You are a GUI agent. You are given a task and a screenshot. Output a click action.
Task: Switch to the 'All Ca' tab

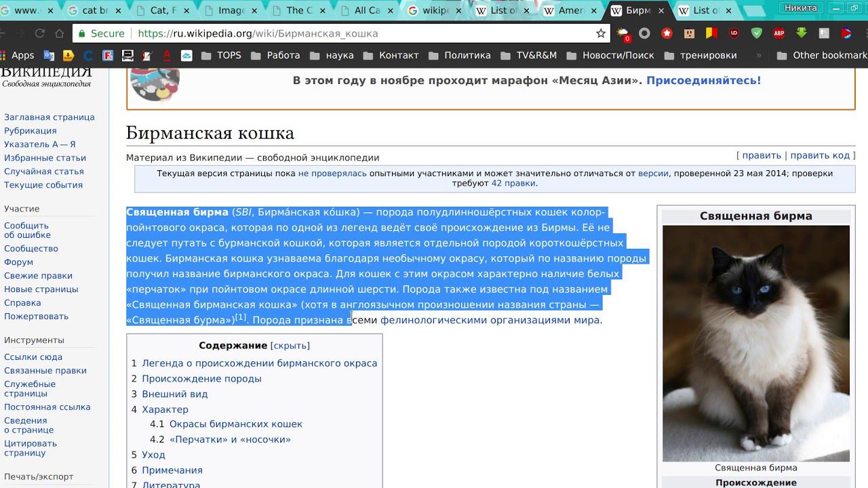click(367, 11)
